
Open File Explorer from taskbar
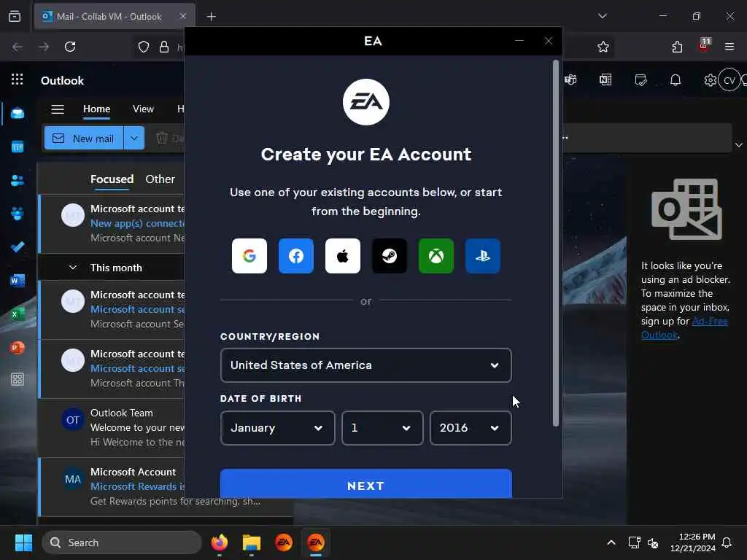[x=252, y=542]
